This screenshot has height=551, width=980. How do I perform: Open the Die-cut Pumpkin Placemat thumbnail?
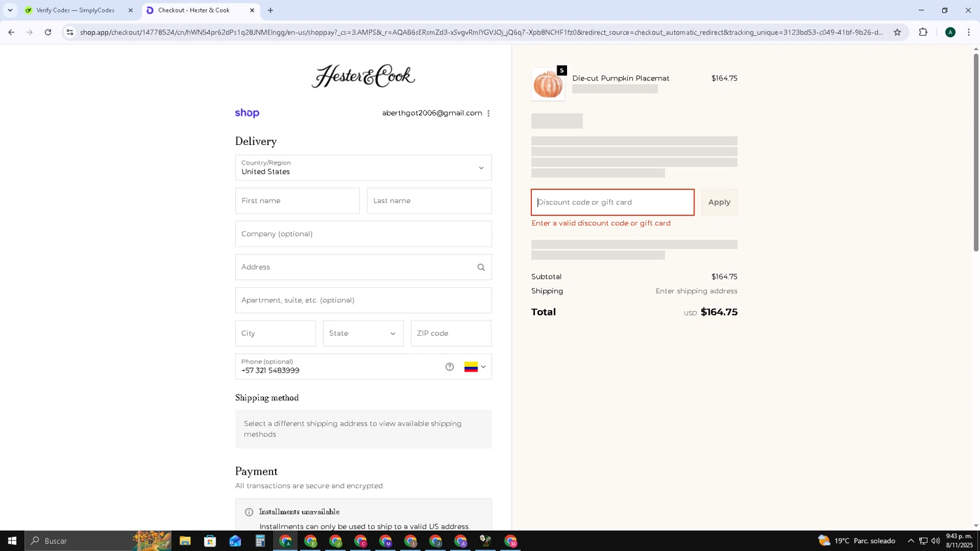click(548, 84)
